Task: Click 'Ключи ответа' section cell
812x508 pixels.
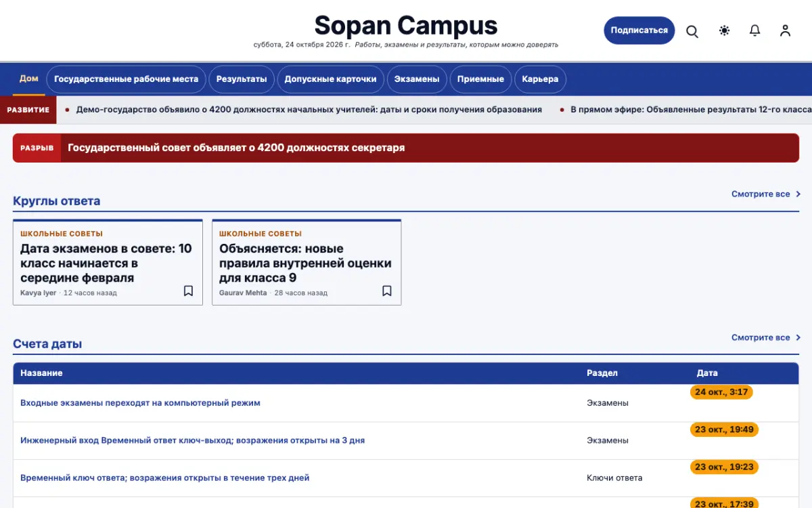Action: click(x=614, y=478)
